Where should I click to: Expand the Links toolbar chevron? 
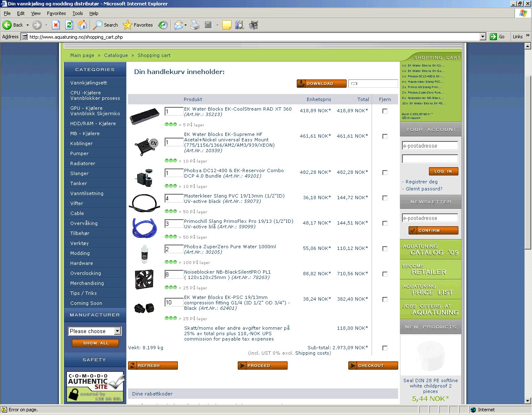[x=528, y=36]
